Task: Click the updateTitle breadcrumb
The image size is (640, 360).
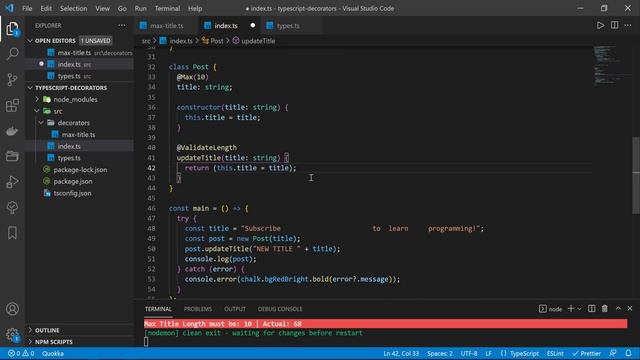Action: (254, 41)
